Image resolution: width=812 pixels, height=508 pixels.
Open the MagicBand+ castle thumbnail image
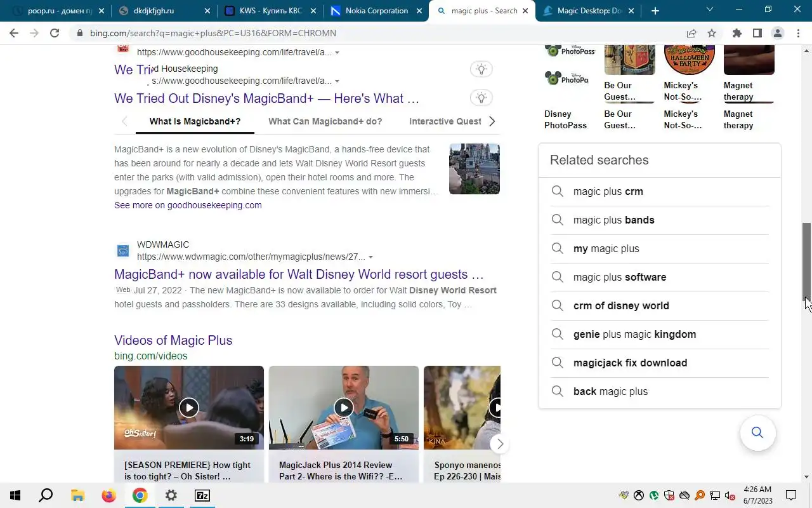coord(475,169)
